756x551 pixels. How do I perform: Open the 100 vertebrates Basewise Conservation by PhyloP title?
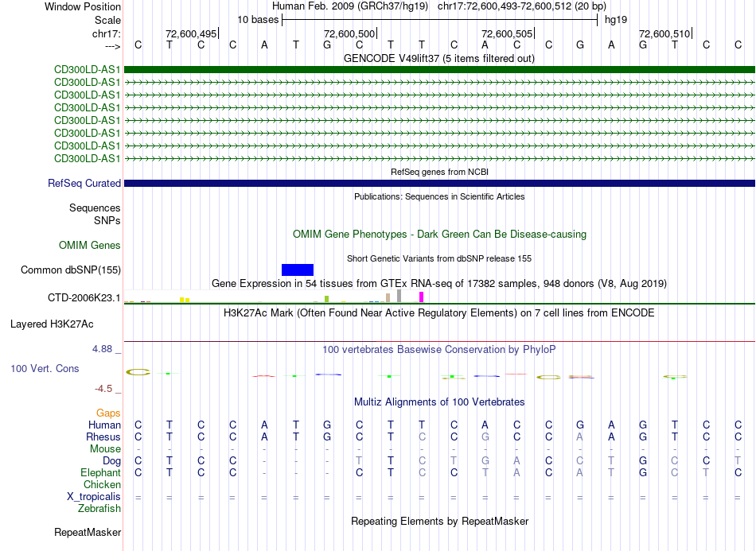[439, 350]
